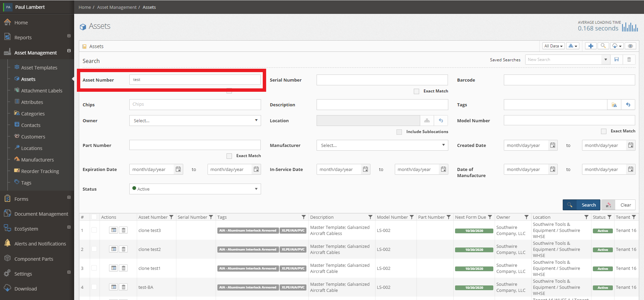
Task: Click the Description input field
Action: (x=382, y=105)
